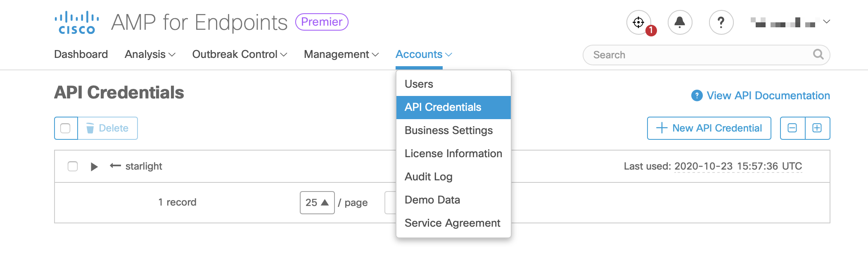Image resolution: width=868 pixels, height=273 pixels.
Task: Expand the starlight credential row triangle
Action: pos(94,167)
